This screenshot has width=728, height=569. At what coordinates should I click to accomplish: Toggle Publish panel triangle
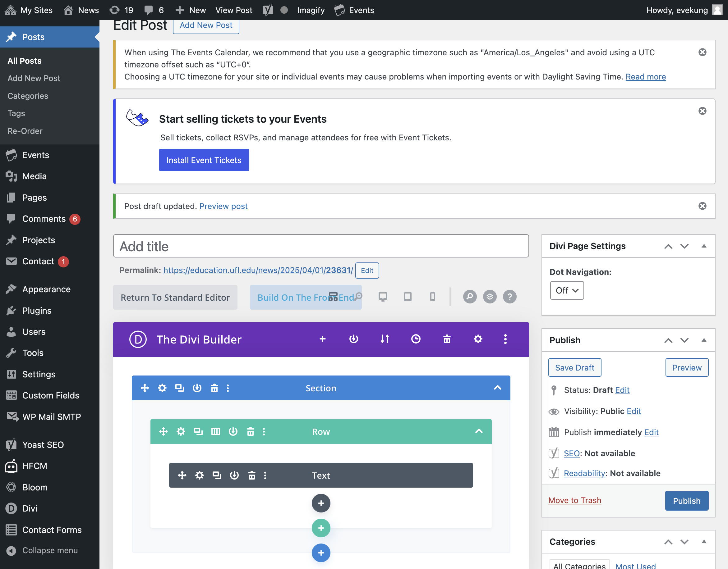pos(704,340)
